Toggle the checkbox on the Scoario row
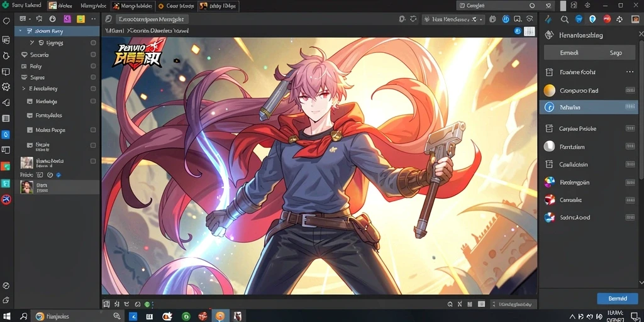 93,55
